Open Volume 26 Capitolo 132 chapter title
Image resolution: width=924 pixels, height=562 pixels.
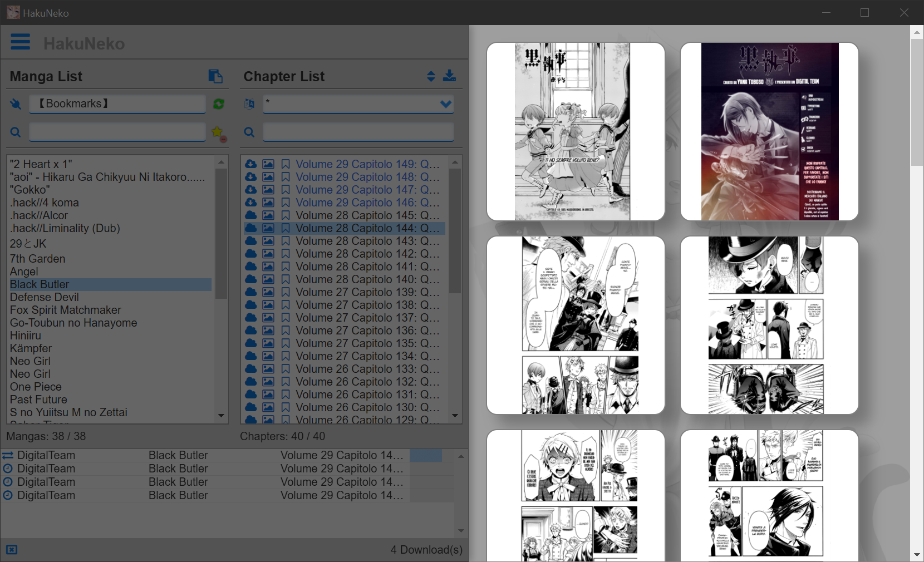367,382
